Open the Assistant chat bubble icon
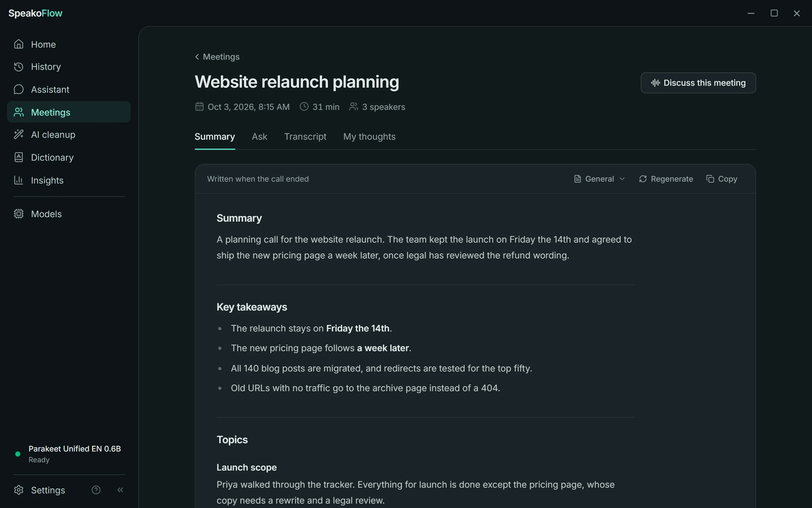This screenshot has width=812, height=508. tap(19, 89)
